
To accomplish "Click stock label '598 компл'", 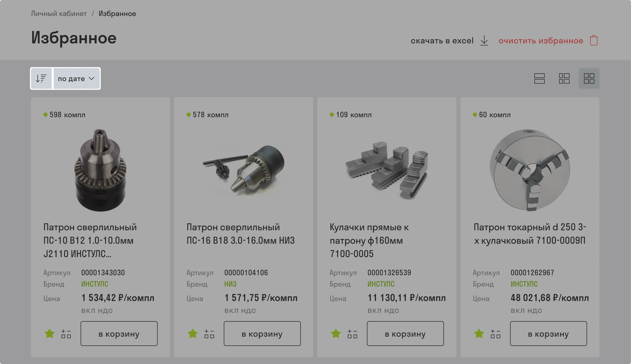I will pyautogui.click(x=68, y=115).
